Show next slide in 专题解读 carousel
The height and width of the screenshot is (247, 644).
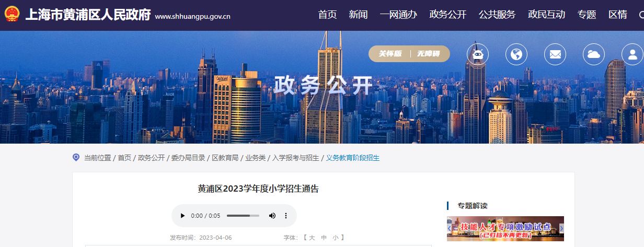[561, 228]
